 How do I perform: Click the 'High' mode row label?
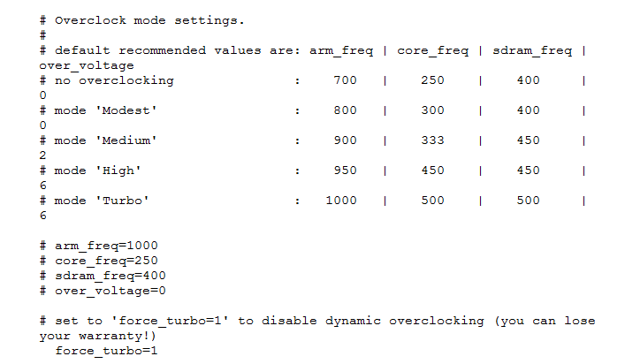coord(118,171)
